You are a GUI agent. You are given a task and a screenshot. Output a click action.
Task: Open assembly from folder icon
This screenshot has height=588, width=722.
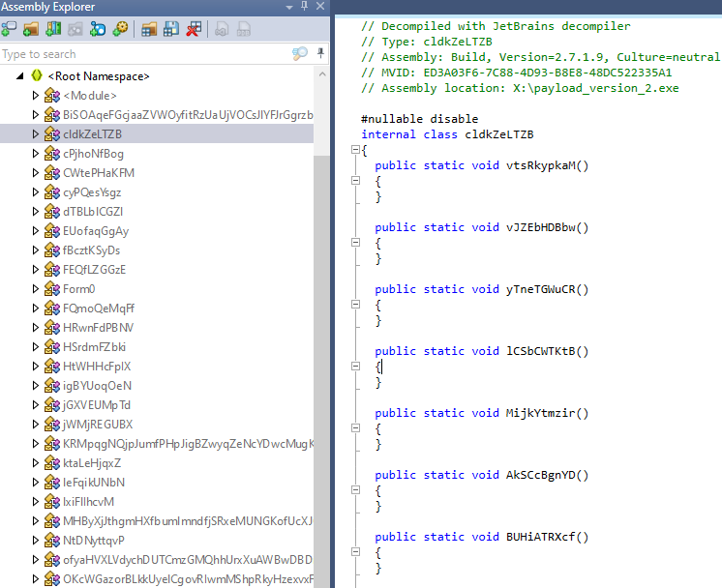pyautogui.click(x=31, y=29)
